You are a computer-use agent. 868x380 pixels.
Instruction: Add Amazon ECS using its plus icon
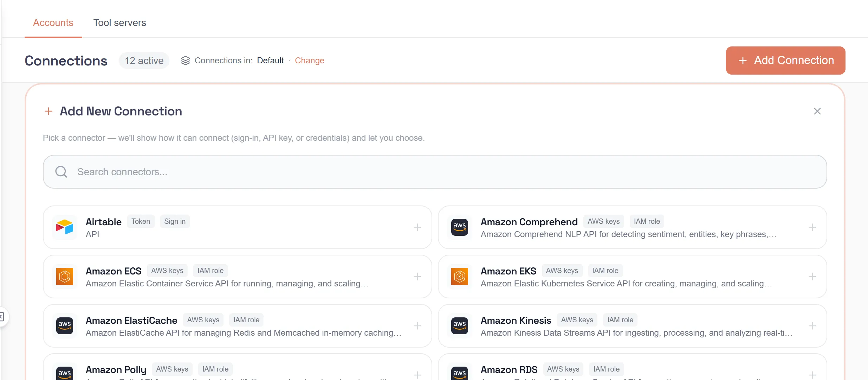(417, 277)
